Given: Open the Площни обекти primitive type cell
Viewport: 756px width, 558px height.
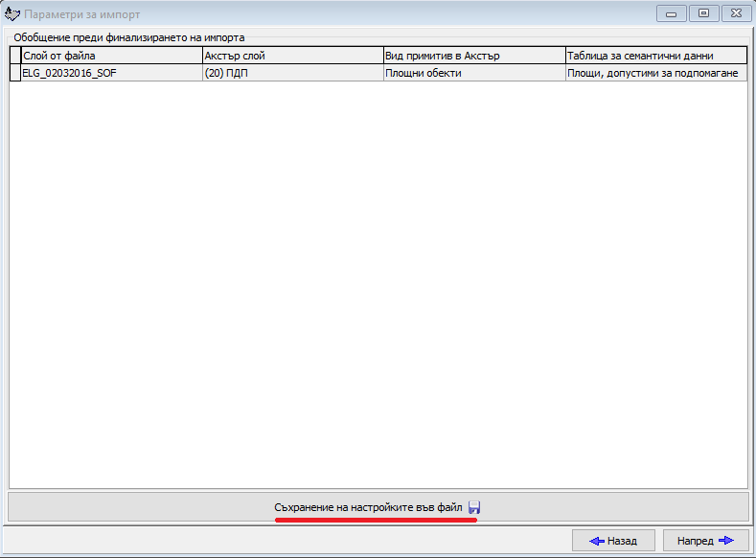Looking at the screenshot, I should (x=473, y=73).
